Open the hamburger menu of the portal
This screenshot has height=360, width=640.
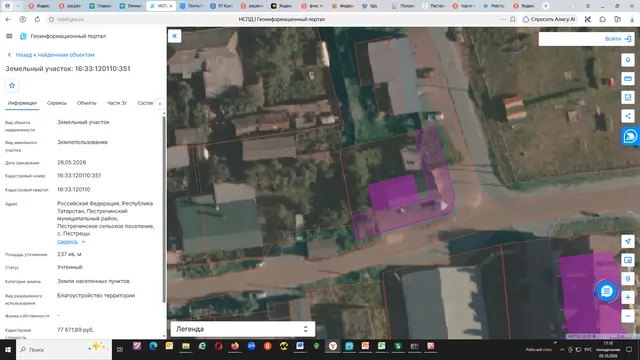click(x=9, y=36)
